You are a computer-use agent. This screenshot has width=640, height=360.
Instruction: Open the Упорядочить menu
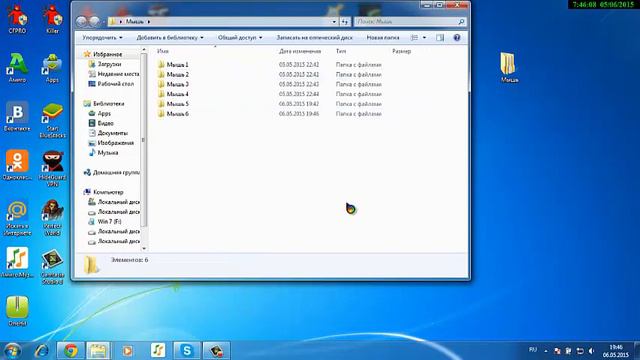click(102, 38)
